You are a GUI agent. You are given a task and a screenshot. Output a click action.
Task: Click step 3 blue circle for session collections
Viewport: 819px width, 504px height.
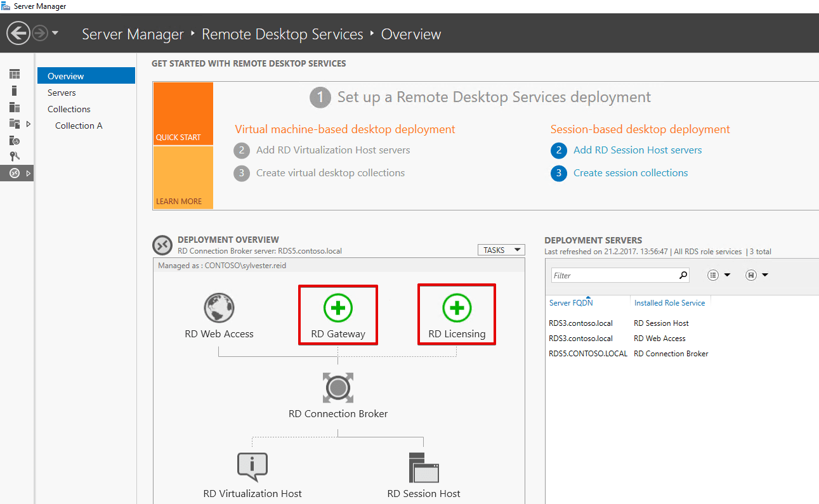point(559,173)
